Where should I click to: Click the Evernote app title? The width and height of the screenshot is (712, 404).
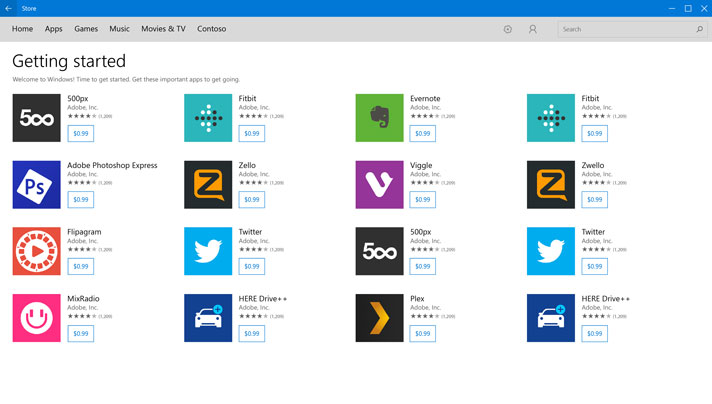coord(425,99)
